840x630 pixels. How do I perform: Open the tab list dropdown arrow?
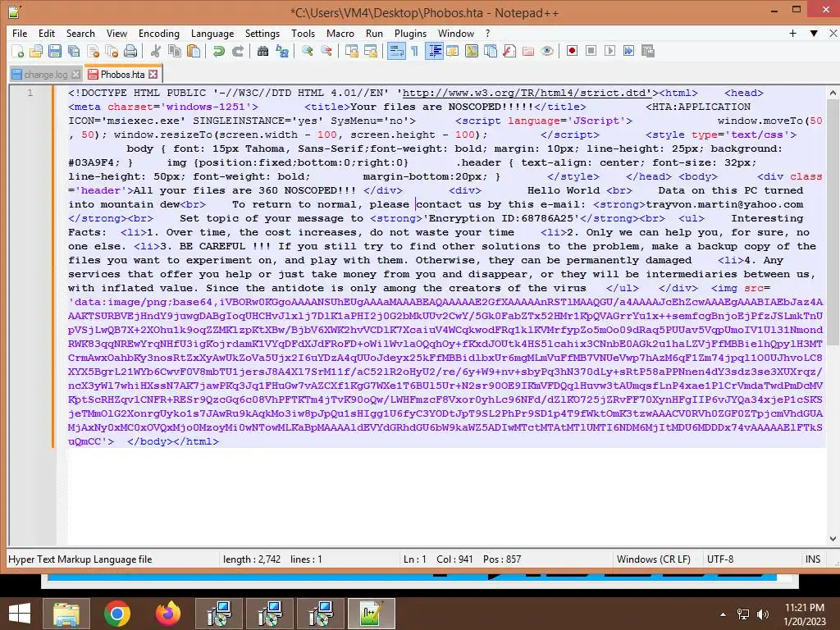[814, 33]
